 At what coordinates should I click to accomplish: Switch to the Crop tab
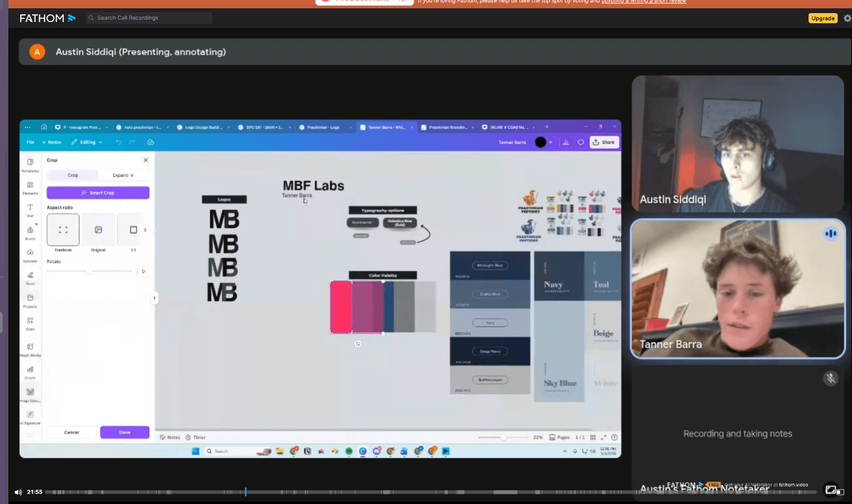pos(73,175)
